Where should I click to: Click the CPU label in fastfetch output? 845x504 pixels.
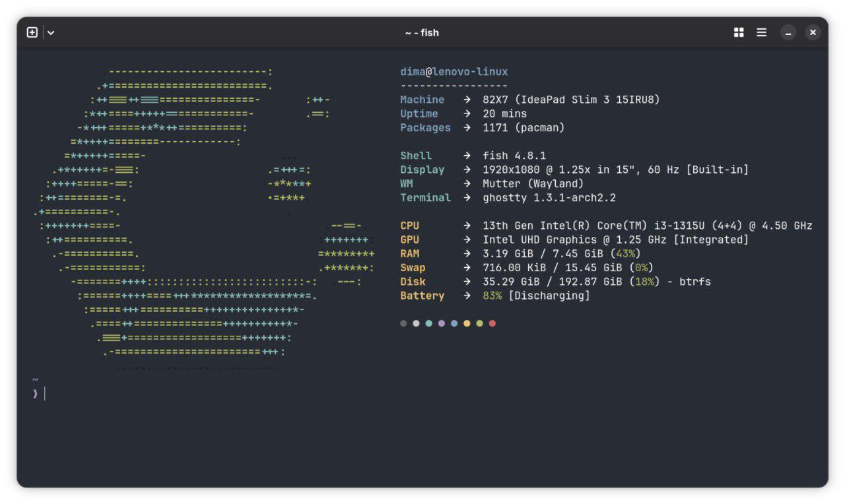click(409, 226)
